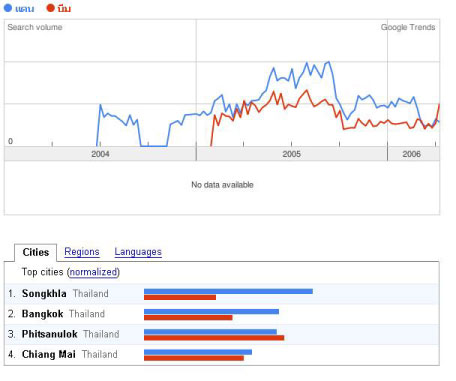Switch to the Languages tab
The image size is (456, 381).
pyautogui.click(x=138, y=252)
